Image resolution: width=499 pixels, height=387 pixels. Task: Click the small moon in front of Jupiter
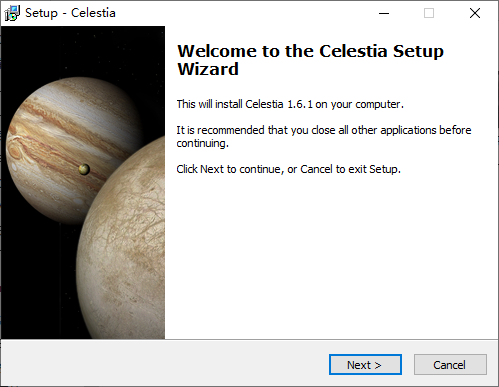[84, 169]
